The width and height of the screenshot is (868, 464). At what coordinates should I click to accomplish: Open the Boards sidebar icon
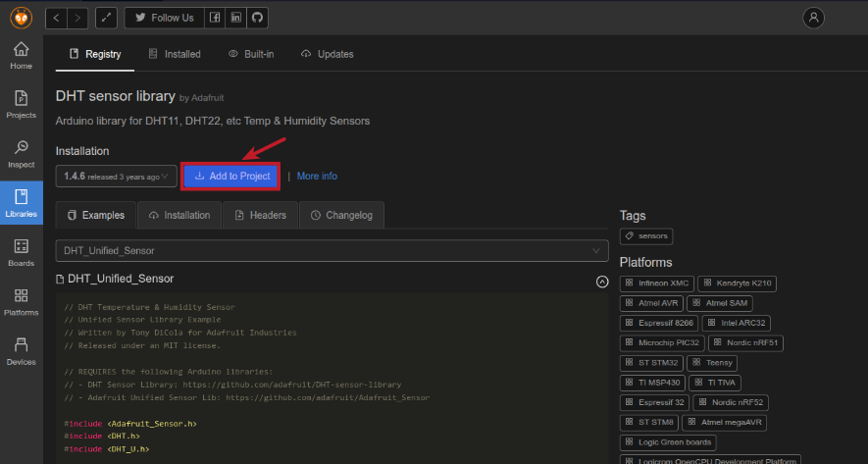[21, 251]
